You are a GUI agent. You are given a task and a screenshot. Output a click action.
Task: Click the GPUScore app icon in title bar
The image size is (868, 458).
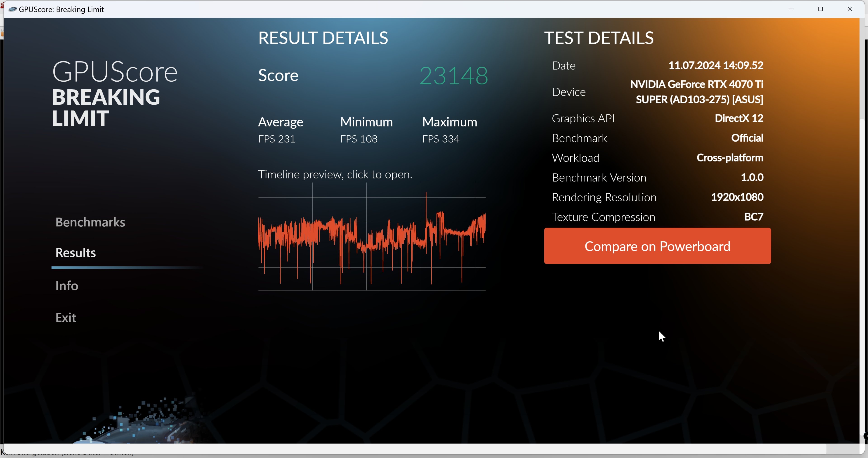(12, 9)
